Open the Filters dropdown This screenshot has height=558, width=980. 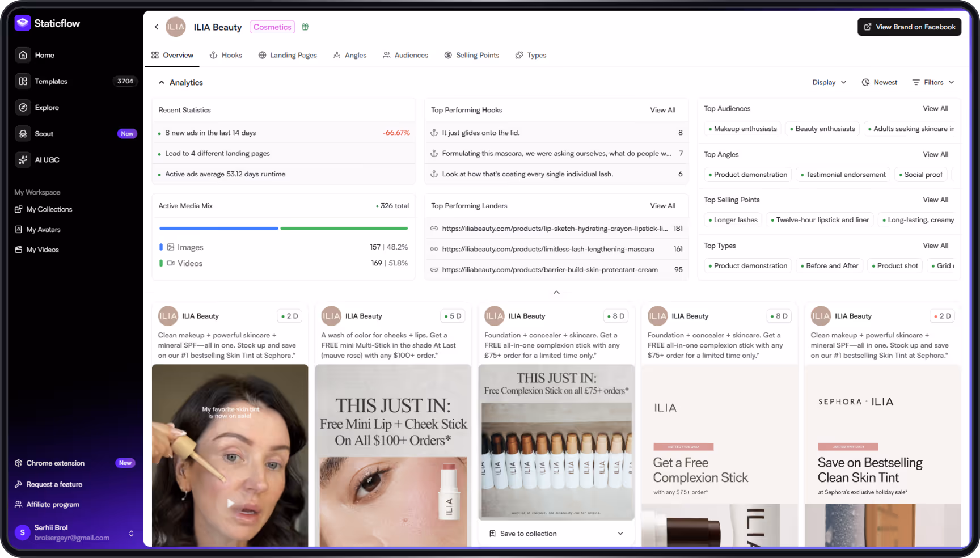pyautogui.click(x=933, y=82)
